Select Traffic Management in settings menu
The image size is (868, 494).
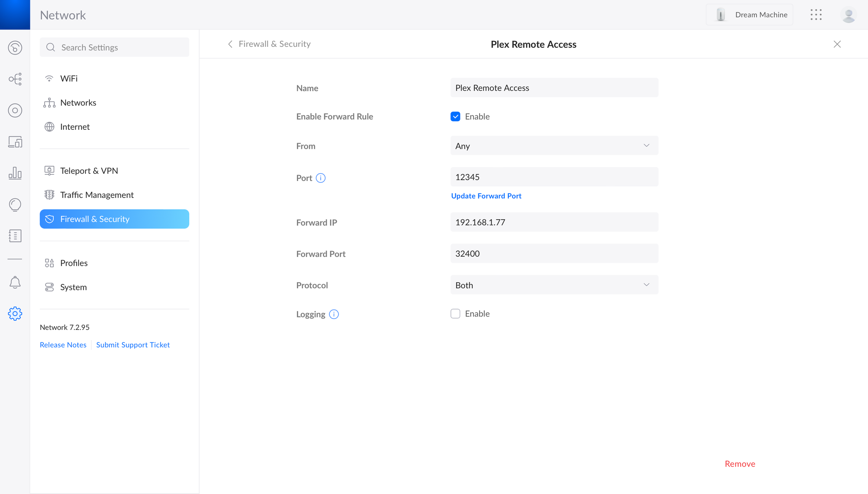pos(97,195)
